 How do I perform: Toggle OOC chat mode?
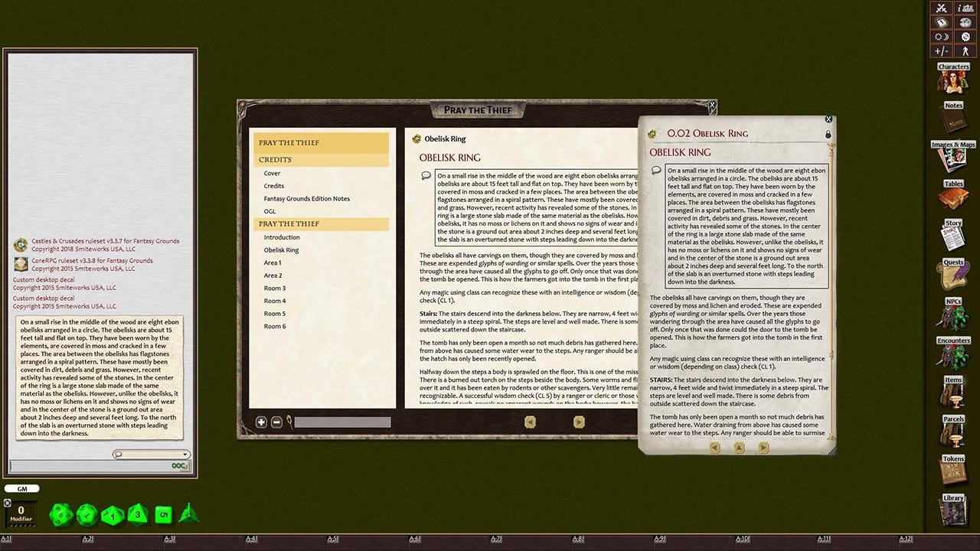[178, 465]
